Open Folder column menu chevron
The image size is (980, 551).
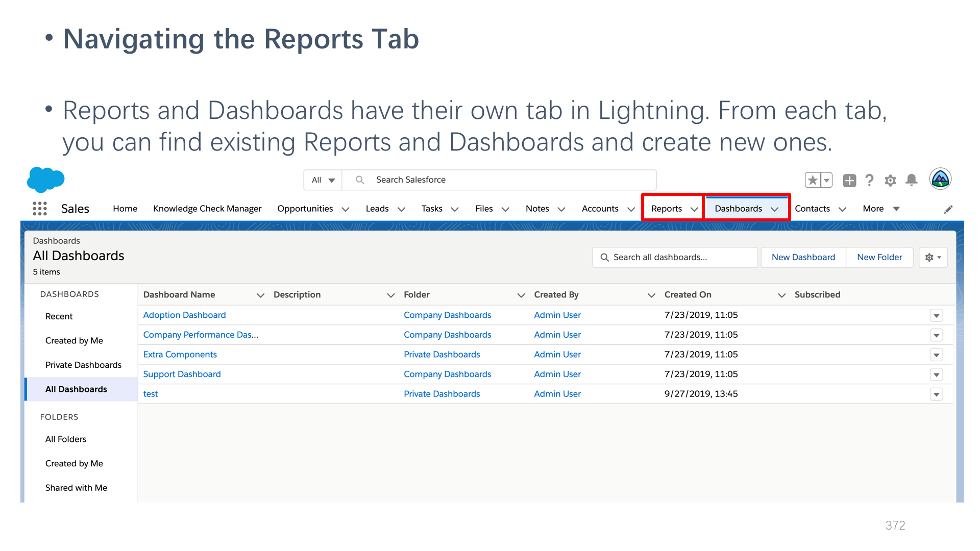point(521,295)
